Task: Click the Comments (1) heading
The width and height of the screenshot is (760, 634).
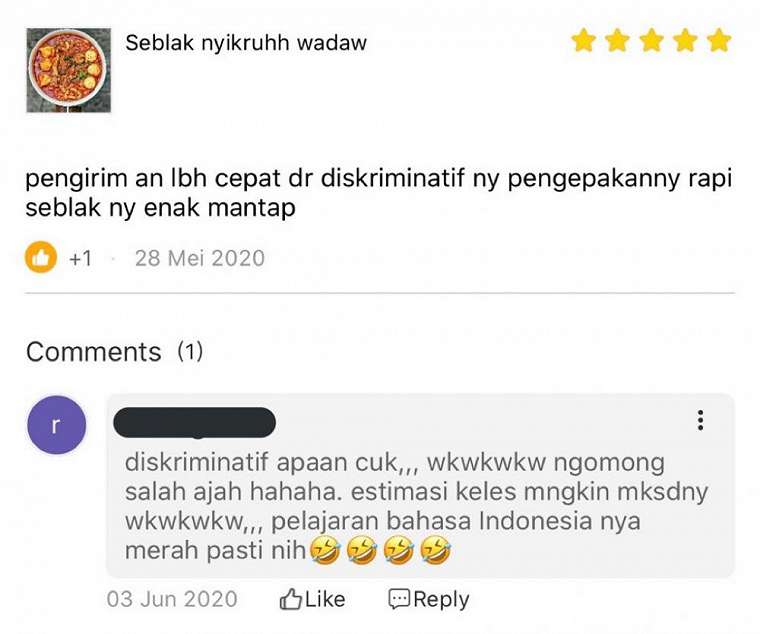Action: click(114, 351)
